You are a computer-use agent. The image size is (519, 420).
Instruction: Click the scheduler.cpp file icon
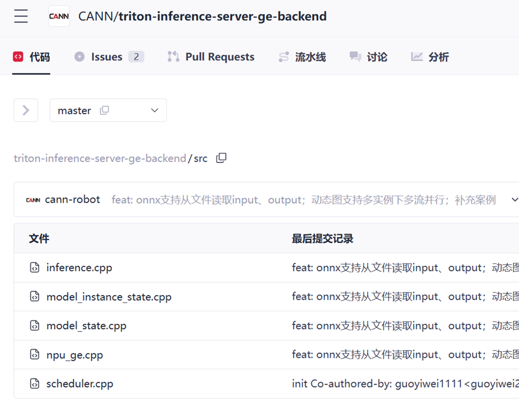tap(35, 384)
